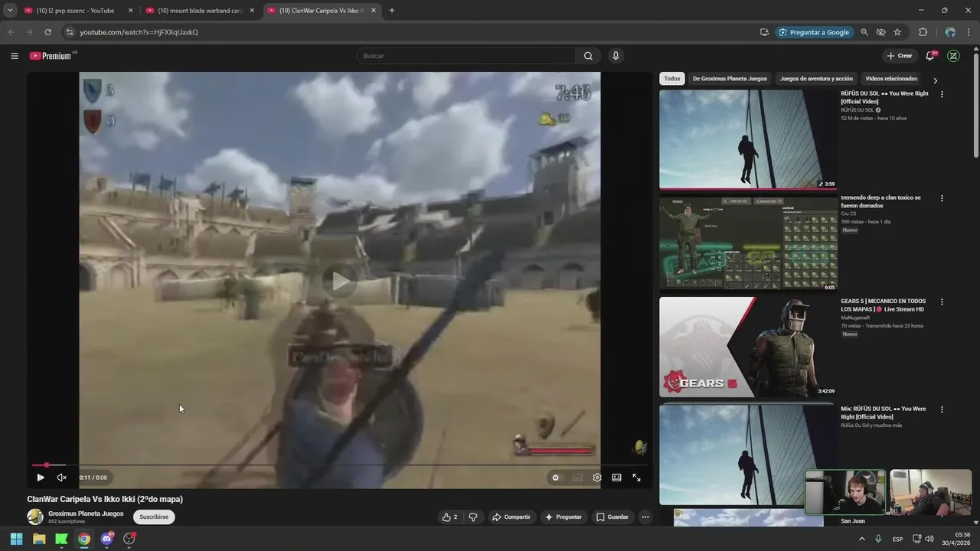Click in the Buscar search field

(465, 56)
